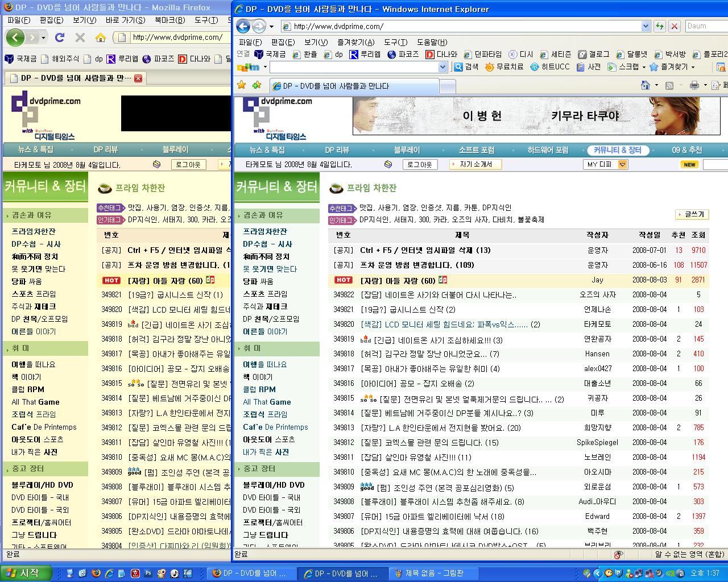Screen dimensions: 728x582
Task: Open the Daum search box dropdown arrow
Action: pyautogui.click(x=442, y=67)
